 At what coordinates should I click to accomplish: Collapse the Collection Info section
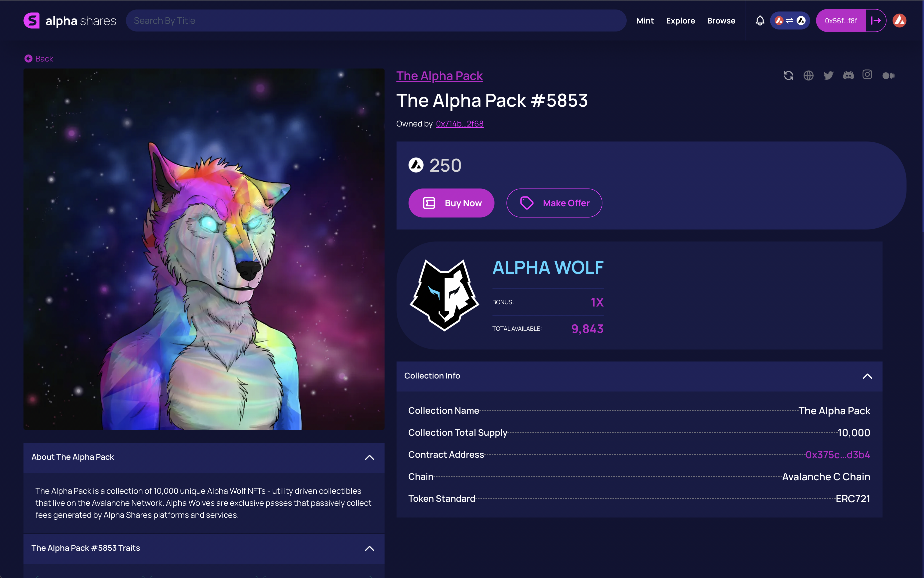coord(868,376)
